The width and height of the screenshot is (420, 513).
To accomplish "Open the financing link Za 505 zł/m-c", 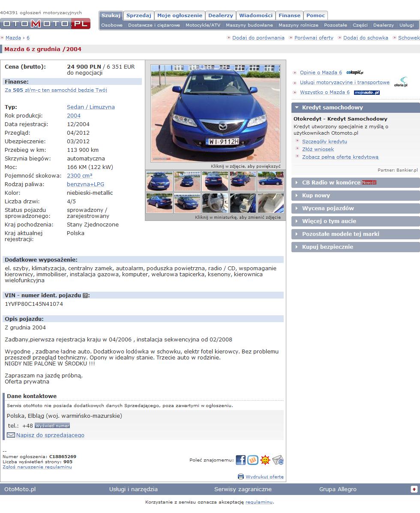I will coord(56,90).
